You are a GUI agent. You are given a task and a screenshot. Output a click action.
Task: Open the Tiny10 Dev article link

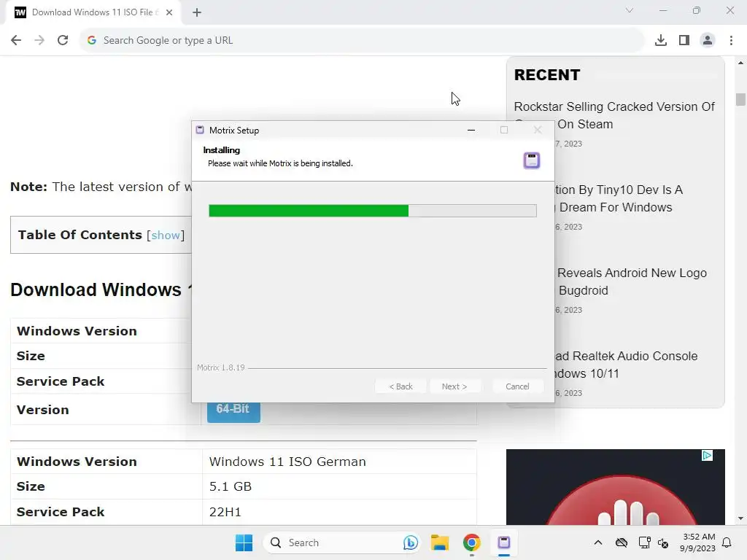(x=619, y=198)
